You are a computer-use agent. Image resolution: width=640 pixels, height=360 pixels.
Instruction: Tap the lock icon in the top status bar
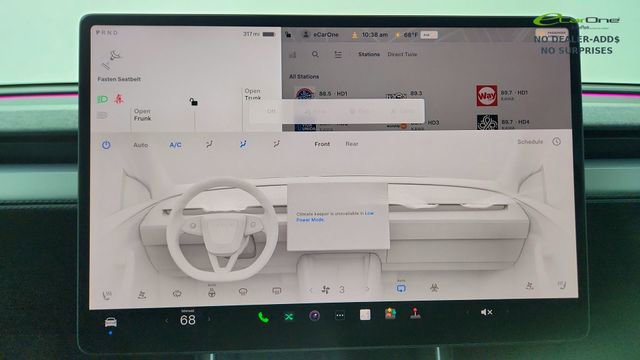coord(288,35)
